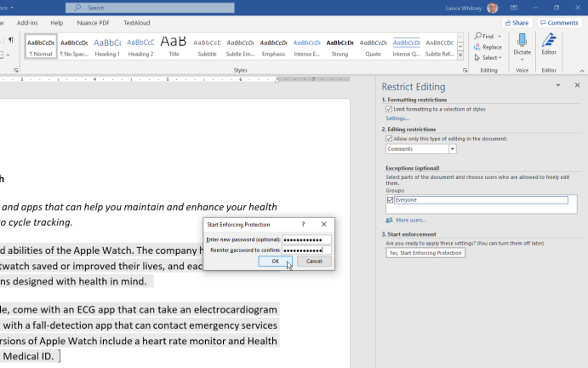This screenshot has height=368, width=588.
Task: Apply the Intense Quote style
Action: click(x=406, y=47)
